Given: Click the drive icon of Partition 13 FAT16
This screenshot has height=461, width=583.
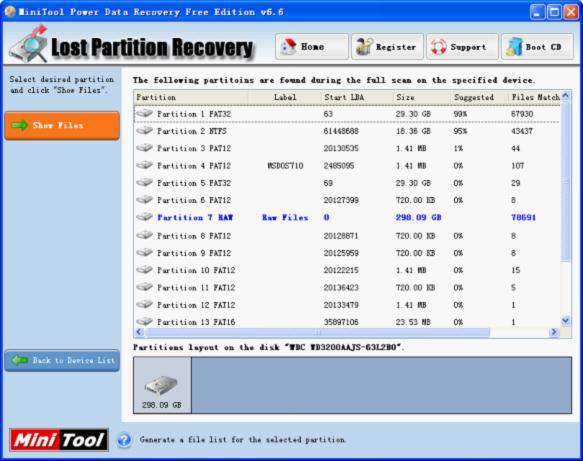Looking at the screenshot, I should point(145,322).
